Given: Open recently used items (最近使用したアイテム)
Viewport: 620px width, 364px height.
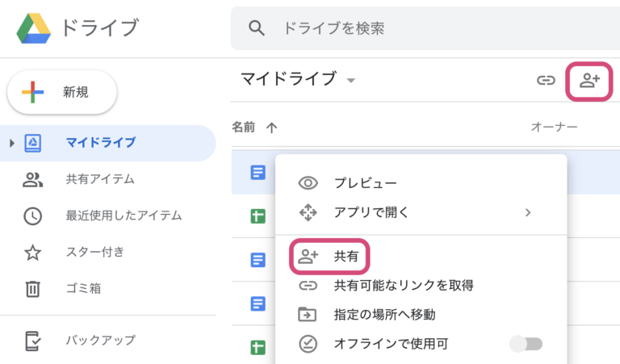Looking at the screenshot, I should (x=123, y=215).
